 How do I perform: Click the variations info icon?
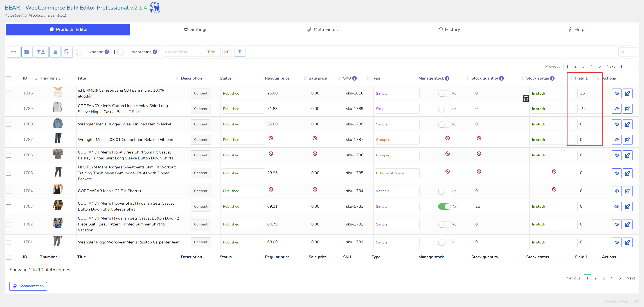click(107, 52)
